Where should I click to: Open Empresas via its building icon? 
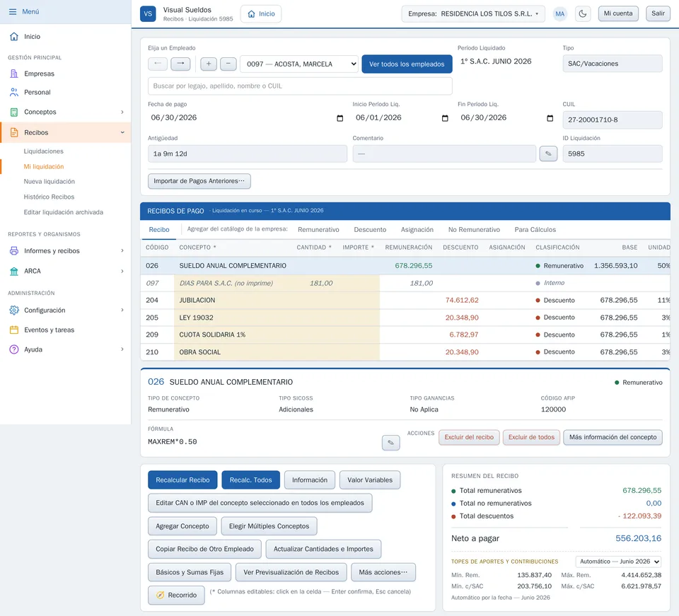click(14, 74)
